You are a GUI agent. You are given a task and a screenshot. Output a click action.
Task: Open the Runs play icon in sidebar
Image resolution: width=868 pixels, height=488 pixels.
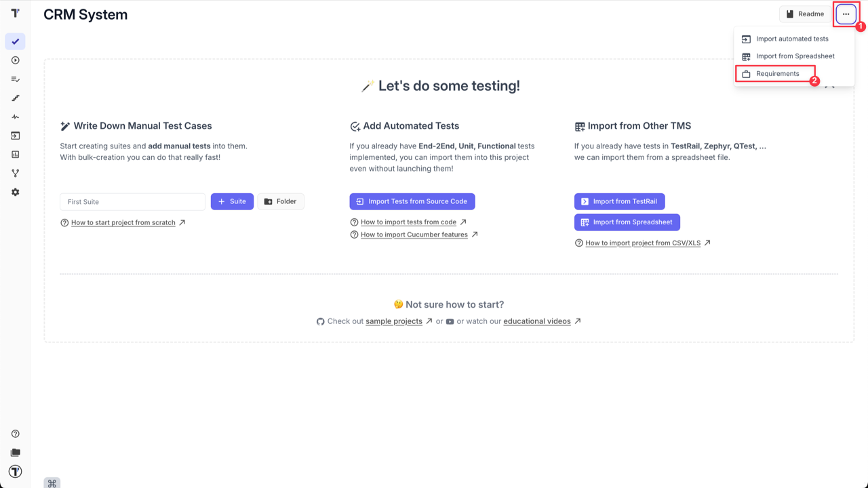[15, 60]
